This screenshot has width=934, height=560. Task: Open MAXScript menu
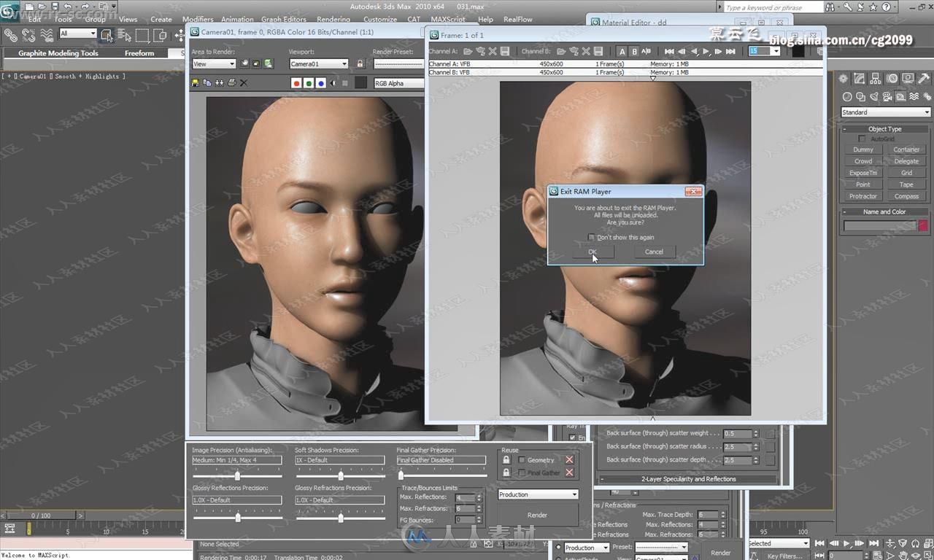(x=449, y=19)
